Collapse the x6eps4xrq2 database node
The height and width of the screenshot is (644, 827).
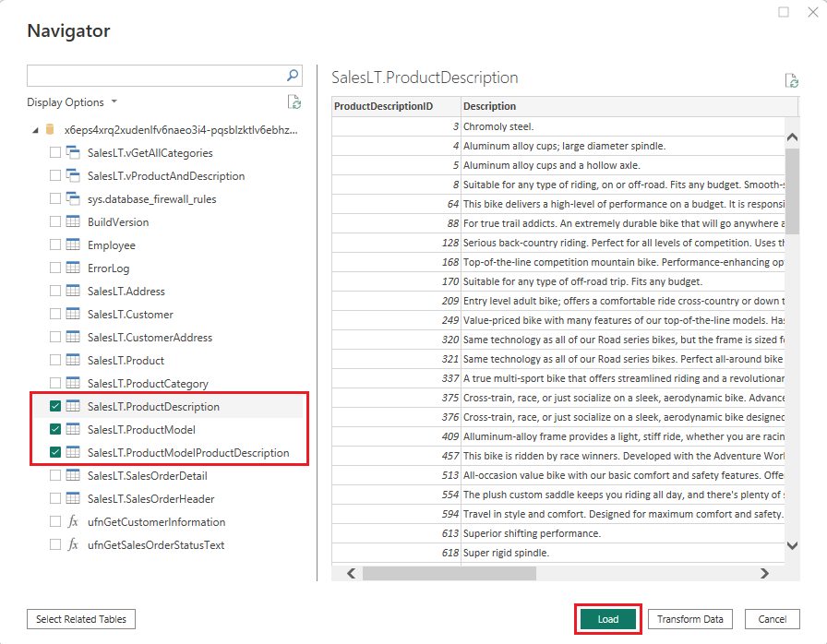(34, 129)
